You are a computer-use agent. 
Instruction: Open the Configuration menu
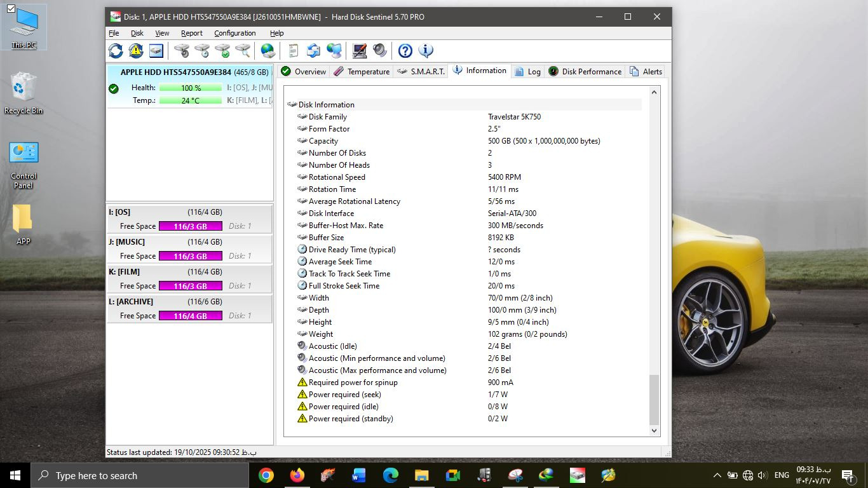234,33
